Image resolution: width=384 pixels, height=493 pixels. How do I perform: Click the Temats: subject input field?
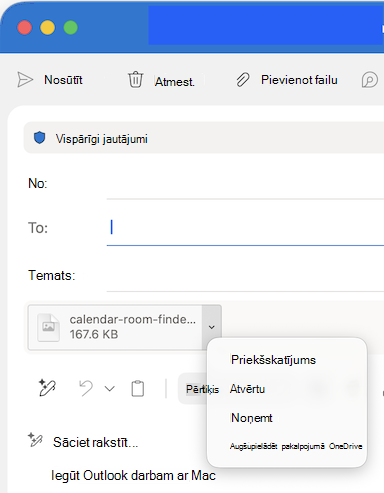tap(245, 275)
